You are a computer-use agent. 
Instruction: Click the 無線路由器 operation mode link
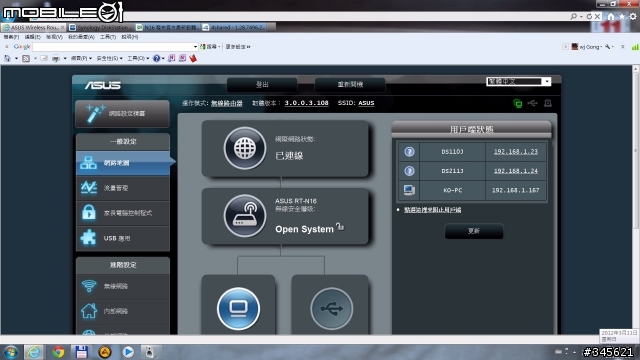[x=227, y=103]
